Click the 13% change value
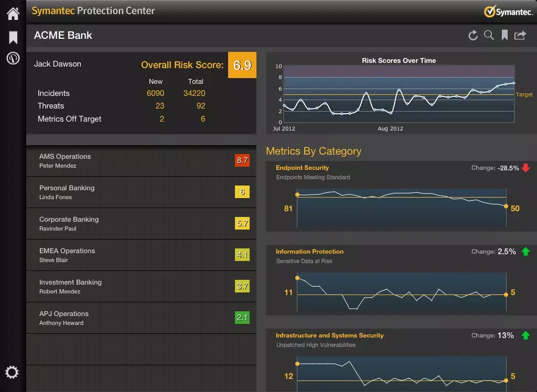Image resolution: width=537 pixels, height=392 pixels. coord(506,335)
